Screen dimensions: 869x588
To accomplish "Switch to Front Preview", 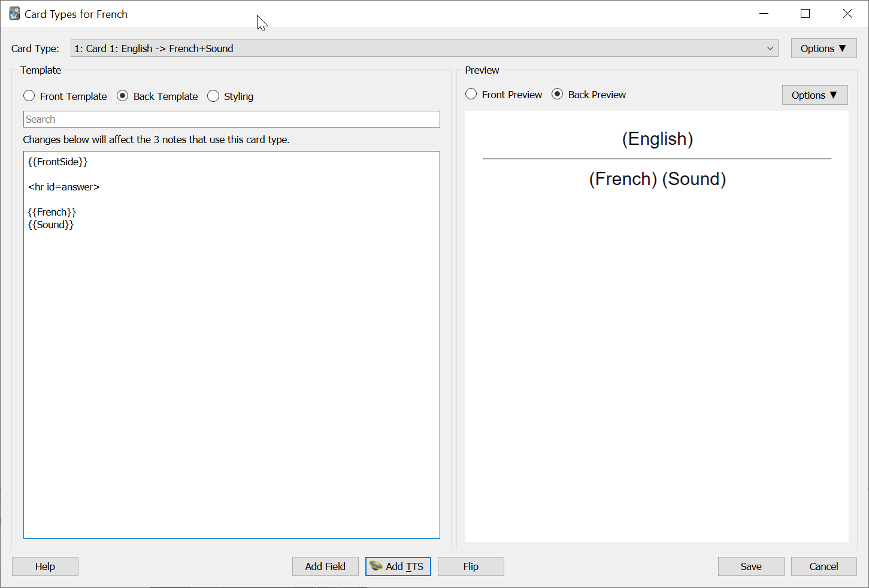I will click(471, 94).
